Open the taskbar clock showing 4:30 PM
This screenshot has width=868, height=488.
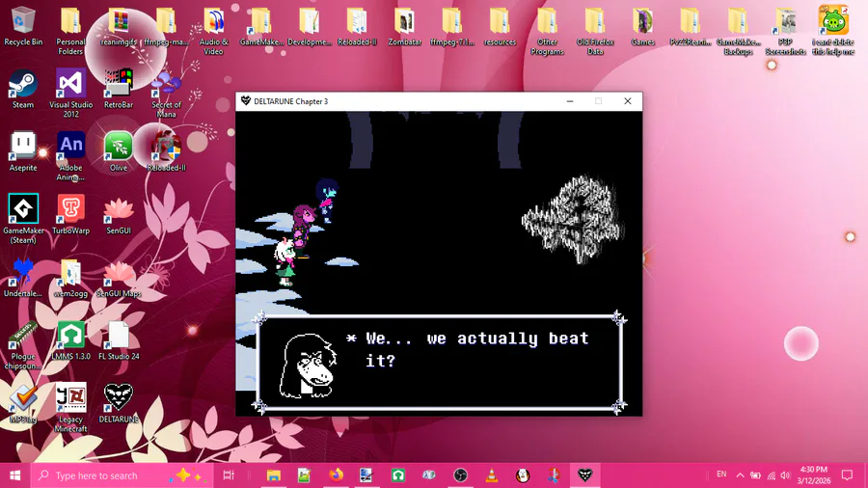coord(813,475)
